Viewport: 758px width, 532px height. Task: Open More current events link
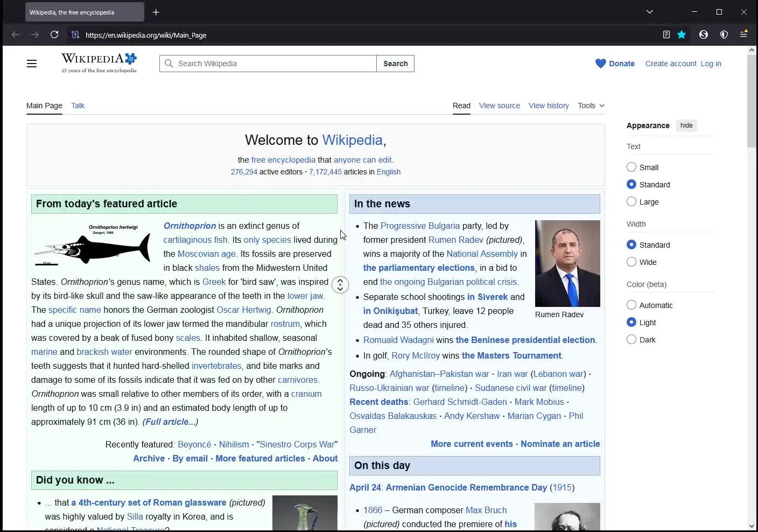[x=472, y=444]
